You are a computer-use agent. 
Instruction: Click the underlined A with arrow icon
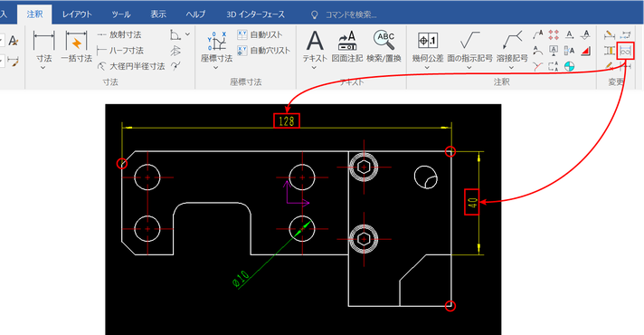click(569, 35)
